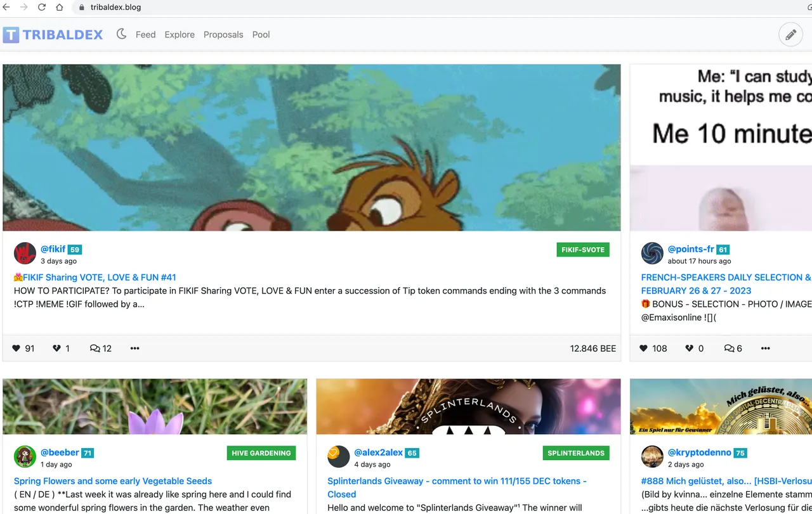Reload the page with the refresh icon
Image resolution: width=812 pixels, height=514 pixels.
click(x=42, y=8)
